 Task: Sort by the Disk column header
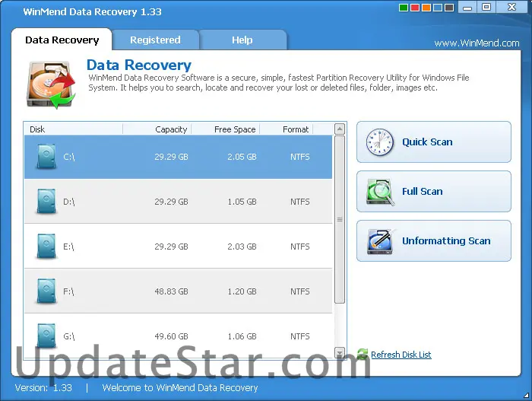(73, 129)
